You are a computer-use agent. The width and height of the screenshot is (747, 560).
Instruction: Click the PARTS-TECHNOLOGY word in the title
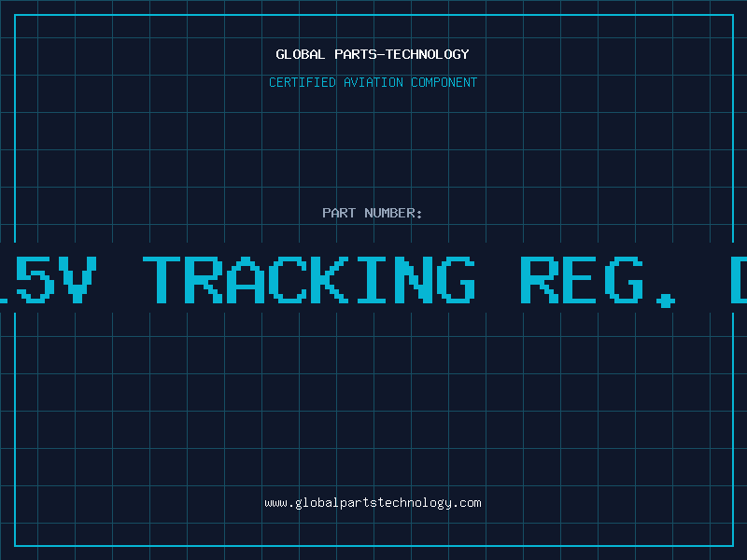pos(402,54)
